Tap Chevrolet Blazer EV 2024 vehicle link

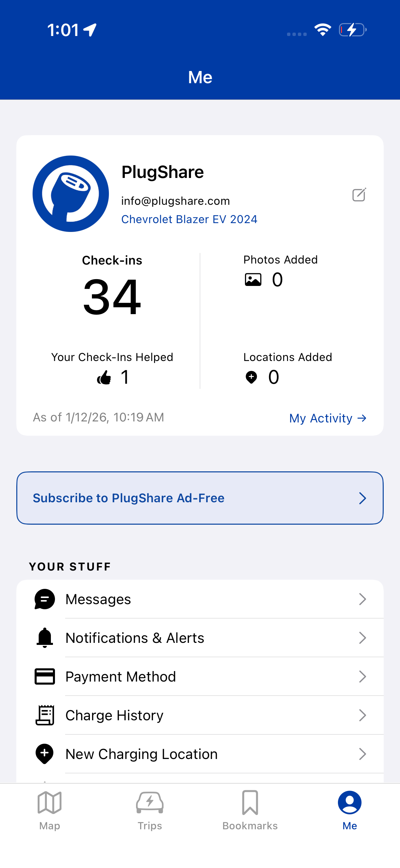pyautogui.click(x=189, y=219)
